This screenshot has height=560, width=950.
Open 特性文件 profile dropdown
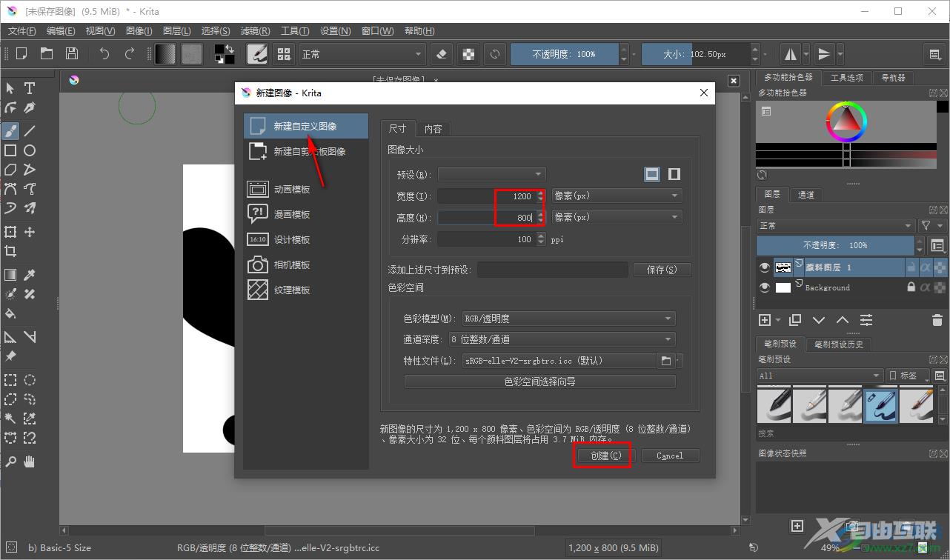click(x=559, y=361)
